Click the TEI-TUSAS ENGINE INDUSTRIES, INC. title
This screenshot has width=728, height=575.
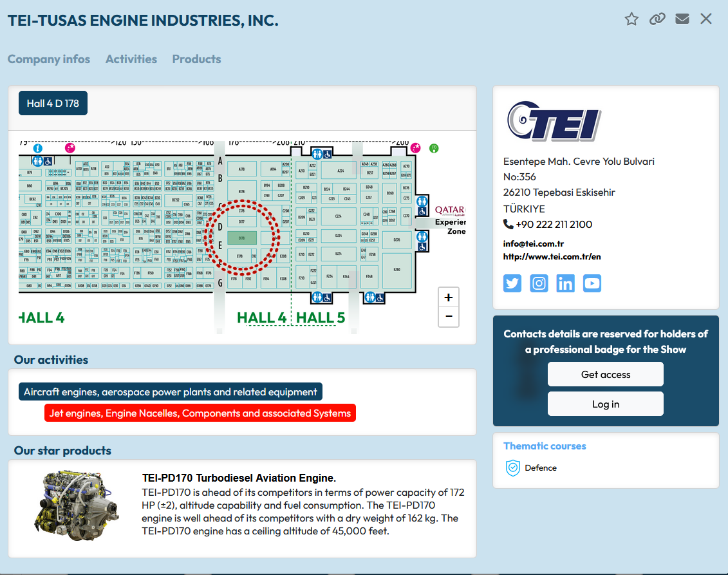click(x=143, y=21)
